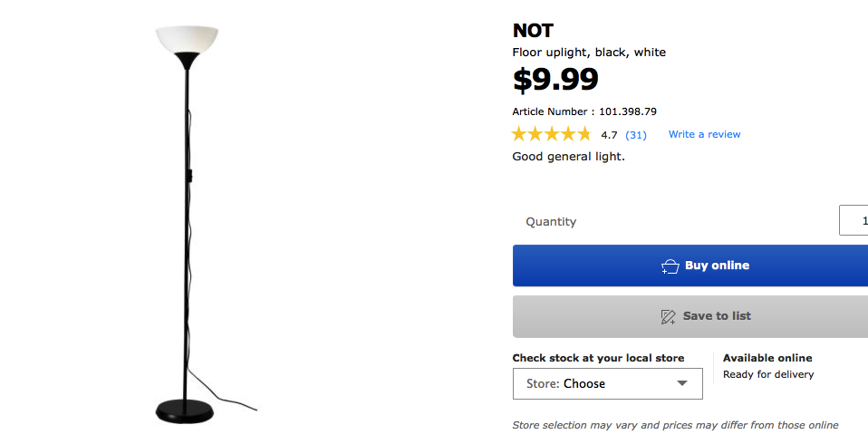This screenshot has height=444, width=868.
Task: Open the Write a review link
Action: point(704,134)
